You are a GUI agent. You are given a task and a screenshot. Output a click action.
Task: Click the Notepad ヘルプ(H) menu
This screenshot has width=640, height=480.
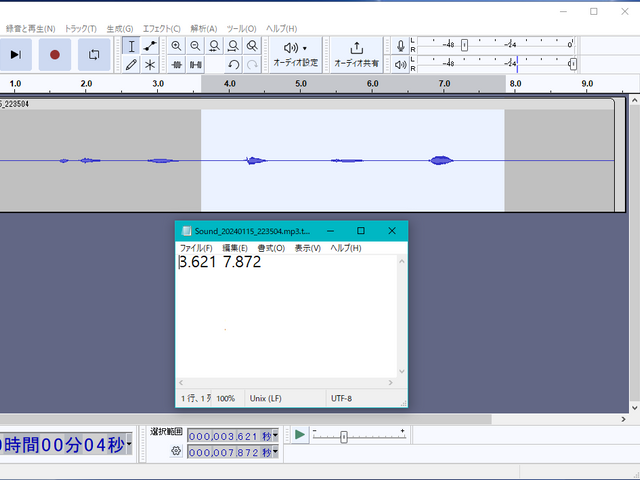click(x=346, y=248)
